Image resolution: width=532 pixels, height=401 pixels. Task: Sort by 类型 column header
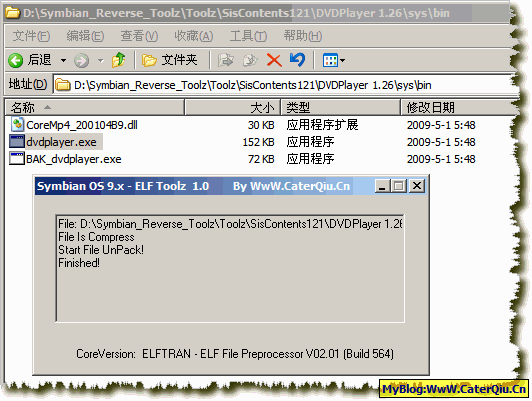coord(341,108)
